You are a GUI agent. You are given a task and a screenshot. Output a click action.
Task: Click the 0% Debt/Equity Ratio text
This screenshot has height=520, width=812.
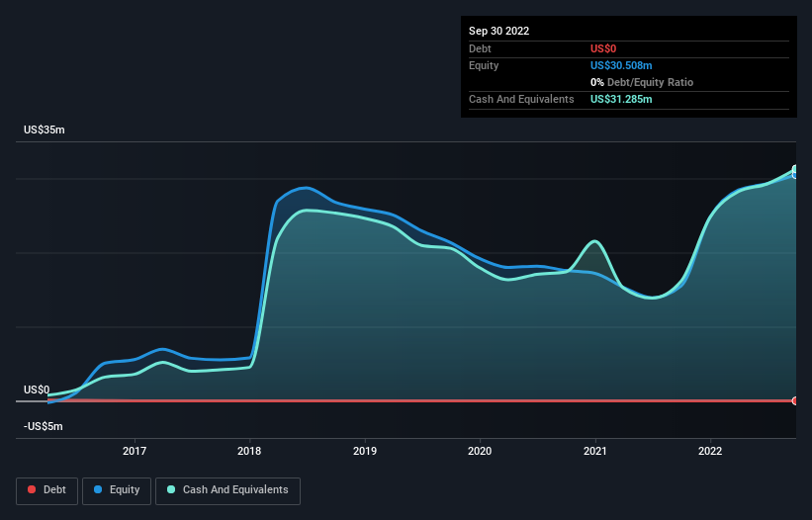point(642,82)
